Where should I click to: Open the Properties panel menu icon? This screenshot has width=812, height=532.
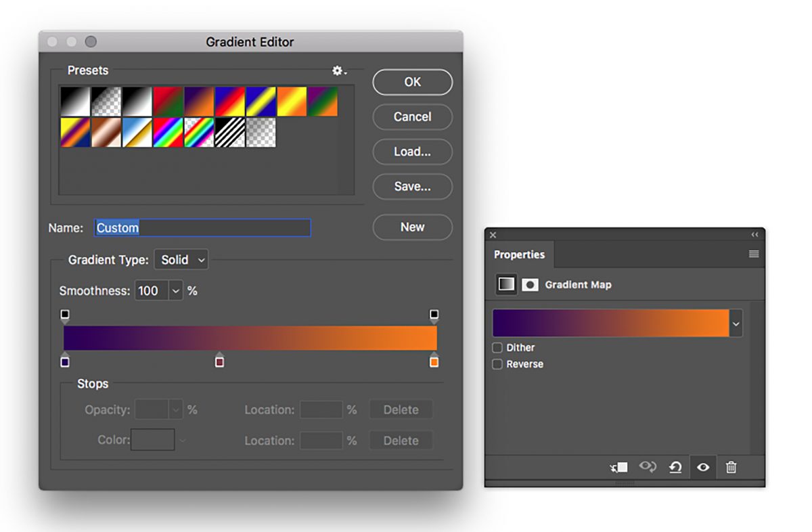pos(753,254)
